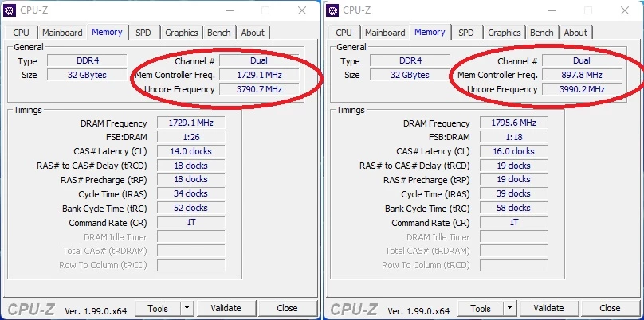The width and height of the screenshot is (644, 320).
Task: Click the Close button in the right window
Action: click(x=610, y=308)
